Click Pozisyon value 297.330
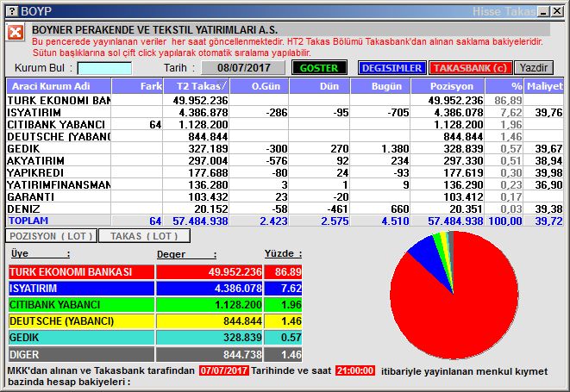 tap(463, 160)
